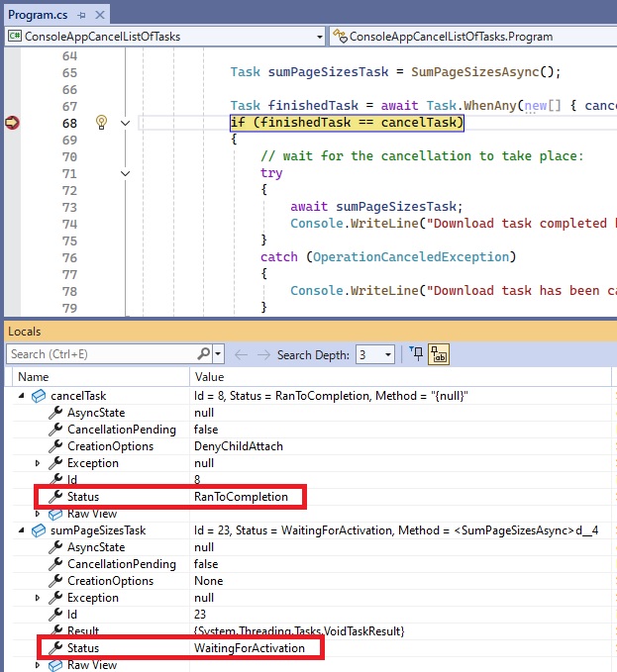Screen dimensions: 617x672
Task: Click the wrench icon beside cancelTask CancellationPending
Action: tap(55, 429)
